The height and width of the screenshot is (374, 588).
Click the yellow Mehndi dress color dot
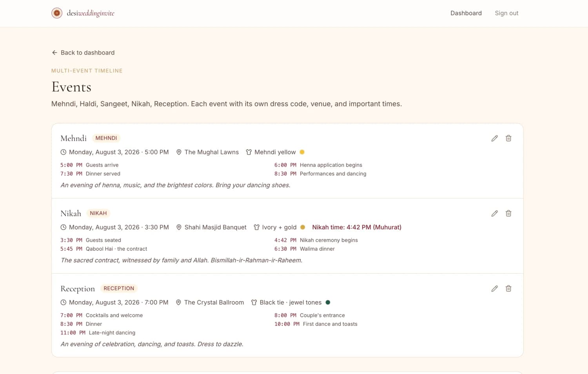(302, 152)
